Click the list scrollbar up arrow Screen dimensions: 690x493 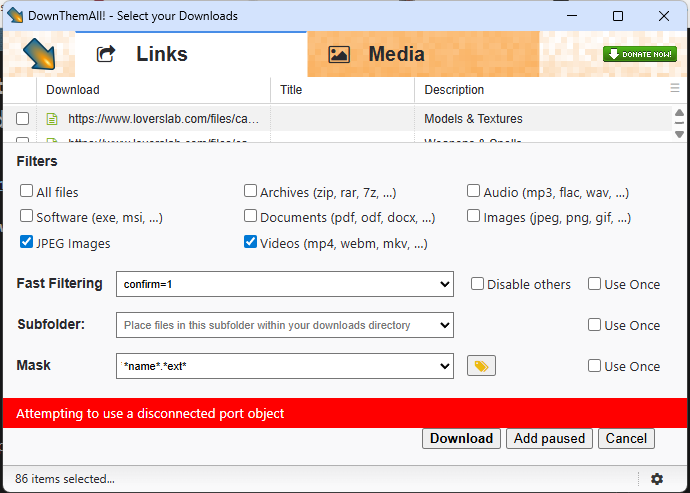tap(679, 113)
